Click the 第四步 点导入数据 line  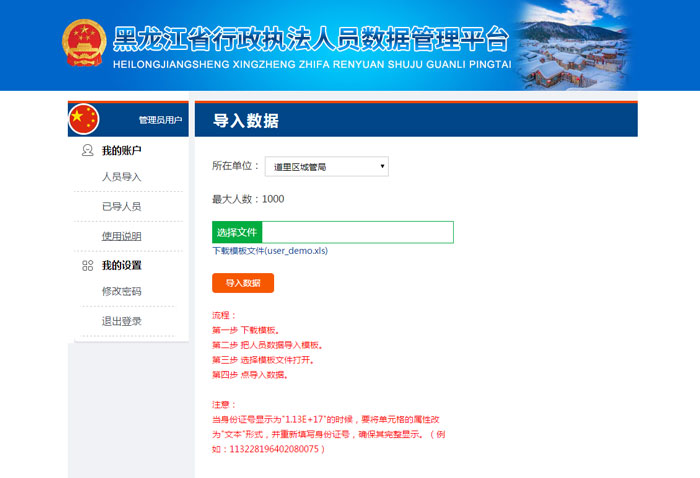pos(250,374)
